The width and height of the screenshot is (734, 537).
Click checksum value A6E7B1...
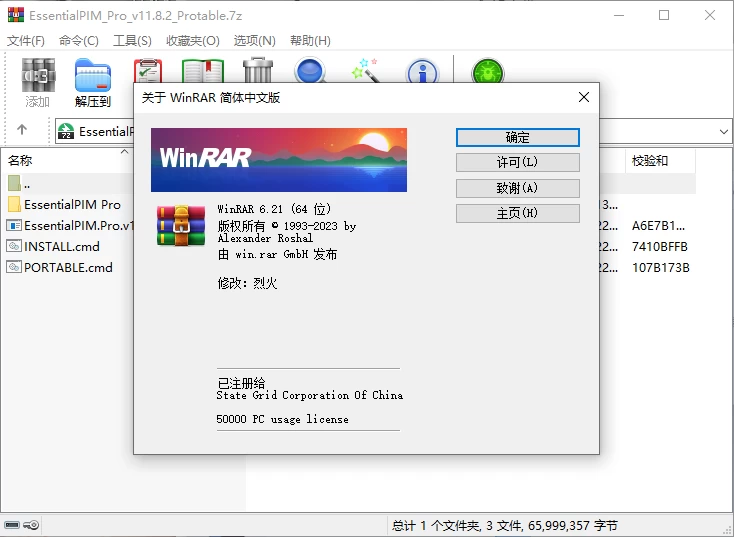click(x=658, y=226)
